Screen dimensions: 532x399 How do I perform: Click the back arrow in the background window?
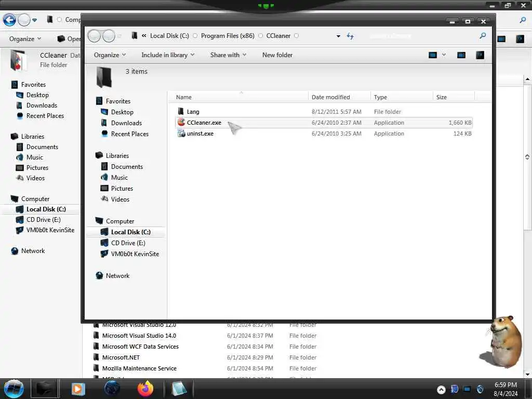(9, 20)
